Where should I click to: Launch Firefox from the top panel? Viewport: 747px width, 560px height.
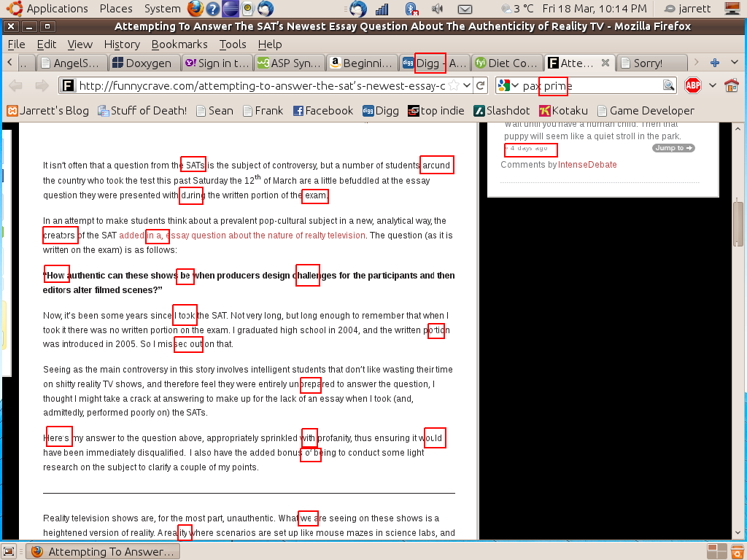[195, 9]
